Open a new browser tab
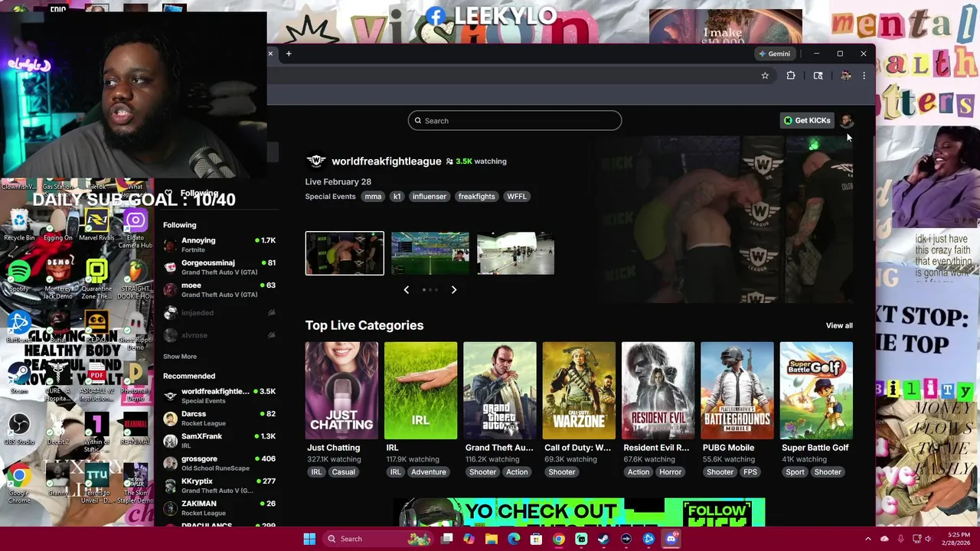980x551 pixels. (x=289, y=54)
